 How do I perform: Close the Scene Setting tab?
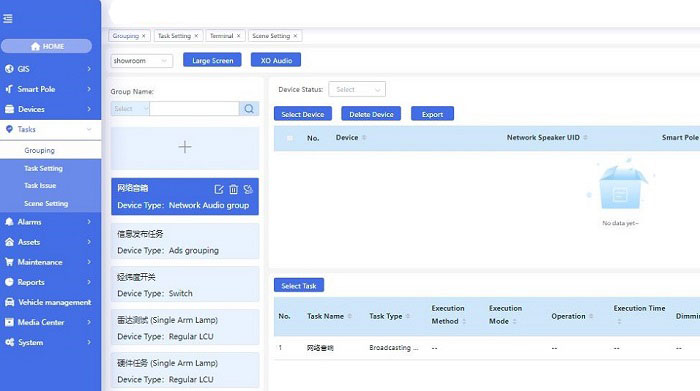tap(295, 36)
